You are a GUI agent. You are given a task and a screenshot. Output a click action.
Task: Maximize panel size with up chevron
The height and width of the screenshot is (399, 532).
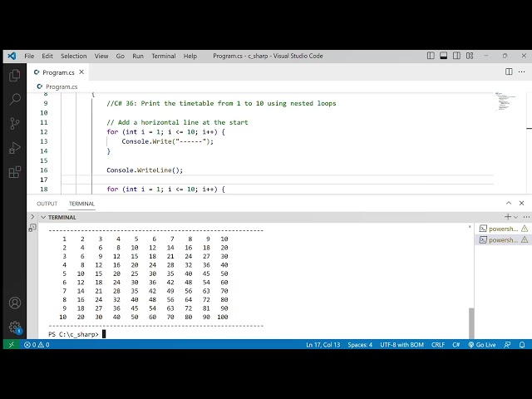click(509, 203)
